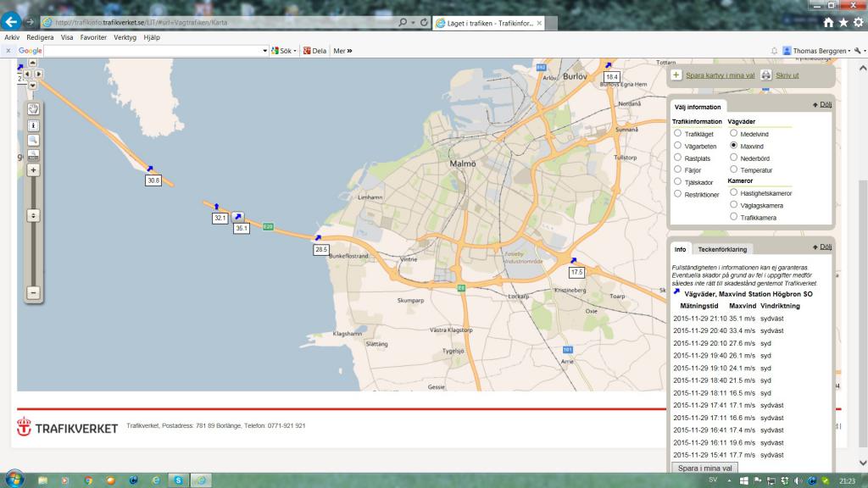Open the Google toolbar search dropdown arrow
Image resolution: width=868 pixels, height=488 pixels.
coord(264,51)
